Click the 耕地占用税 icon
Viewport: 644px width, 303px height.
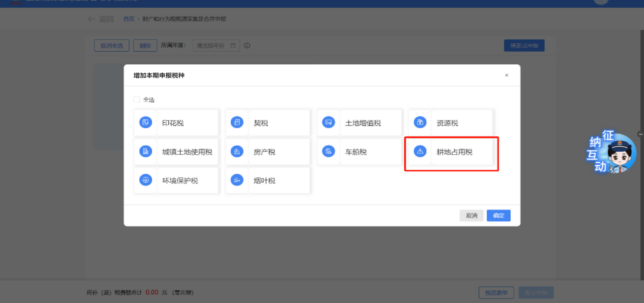pos(420,151)
